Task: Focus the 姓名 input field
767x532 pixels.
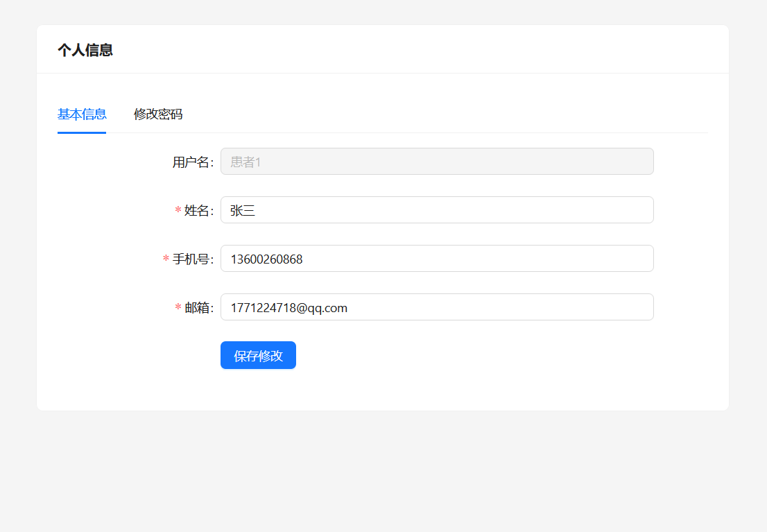Action: pos(437,210)
